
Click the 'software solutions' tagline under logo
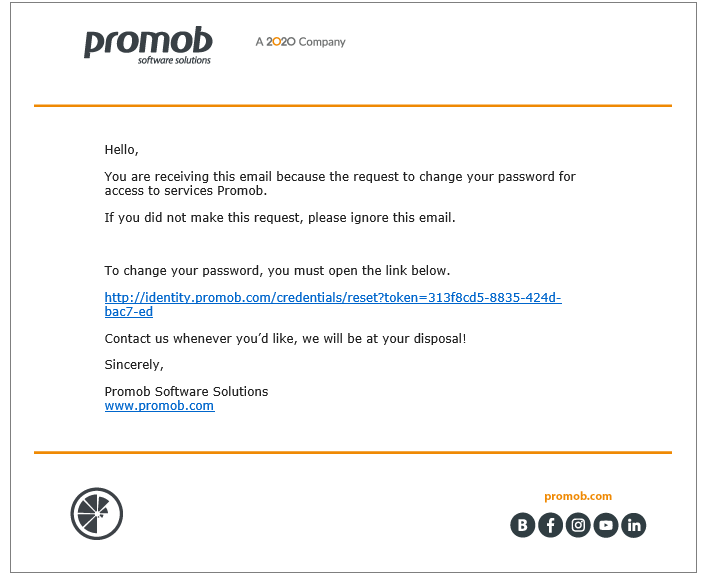[x=174, y=60]
